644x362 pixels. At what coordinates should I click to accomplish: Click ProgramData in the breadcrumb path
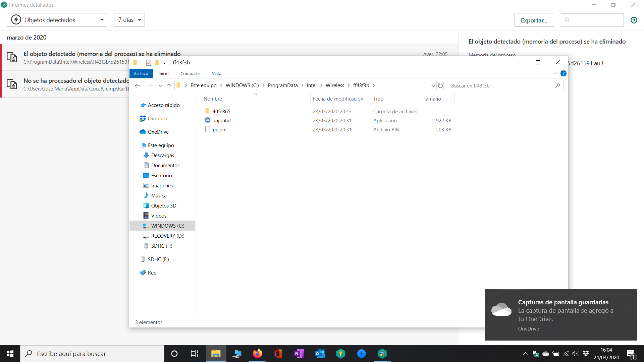[x=282, y=85]
